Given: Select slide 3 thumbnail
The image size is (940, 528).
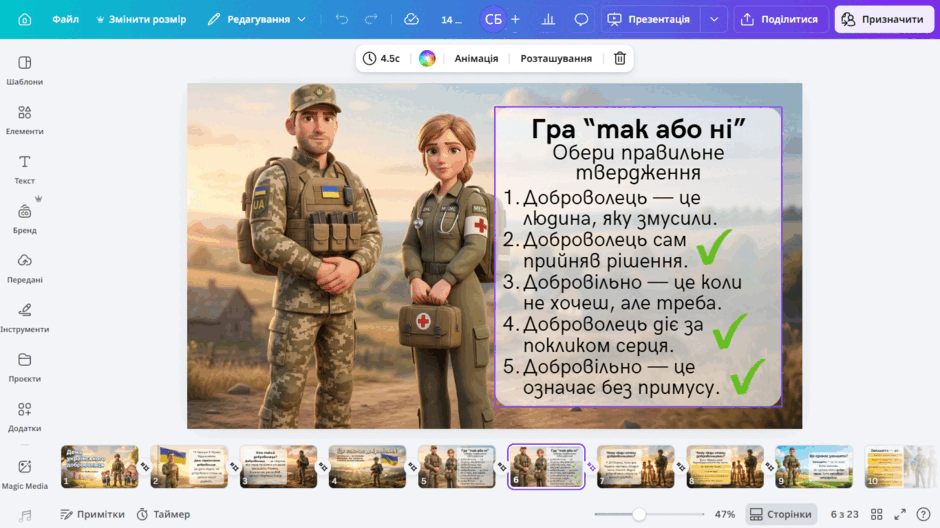Looking at the screenshot, I should (x=278, y=466).
